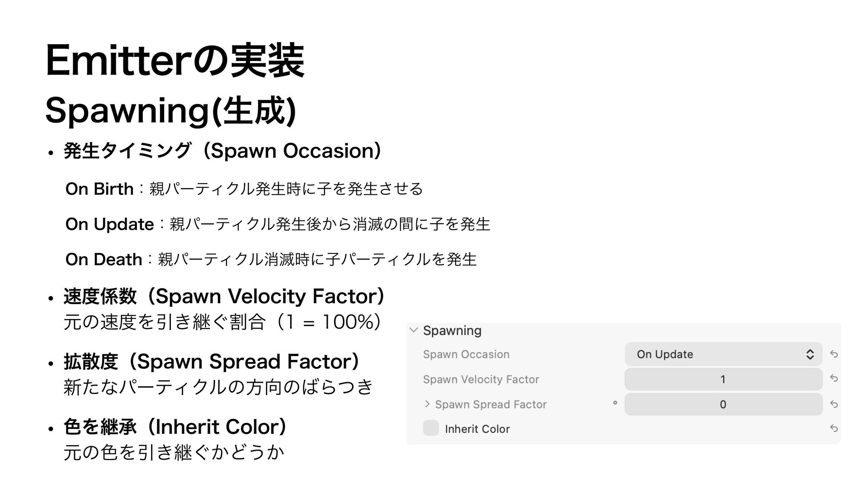The width and height of the screenshot is (868, 488).
Task: Click the Spawn Velocity Factor property label
Action: tap(481, 379)
